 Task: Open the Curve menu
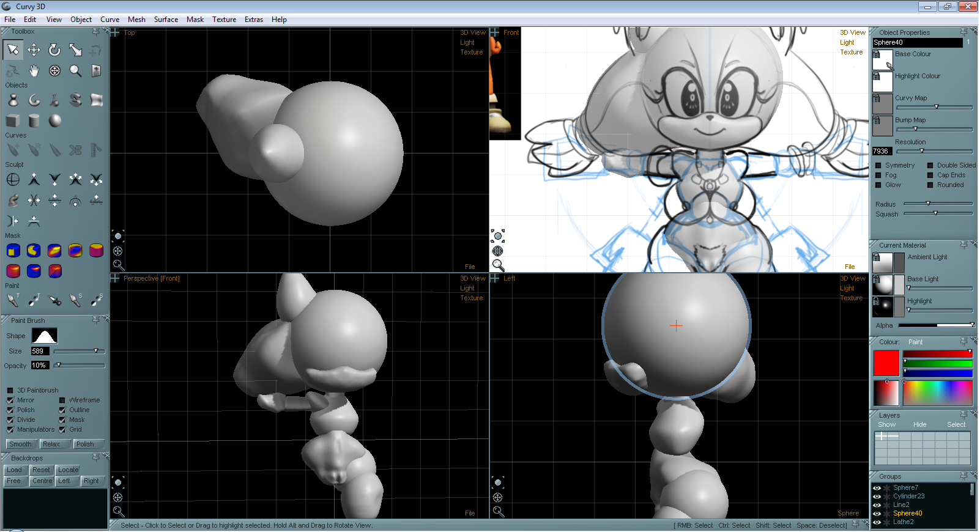pyautogui.click(x=110, y=20)
